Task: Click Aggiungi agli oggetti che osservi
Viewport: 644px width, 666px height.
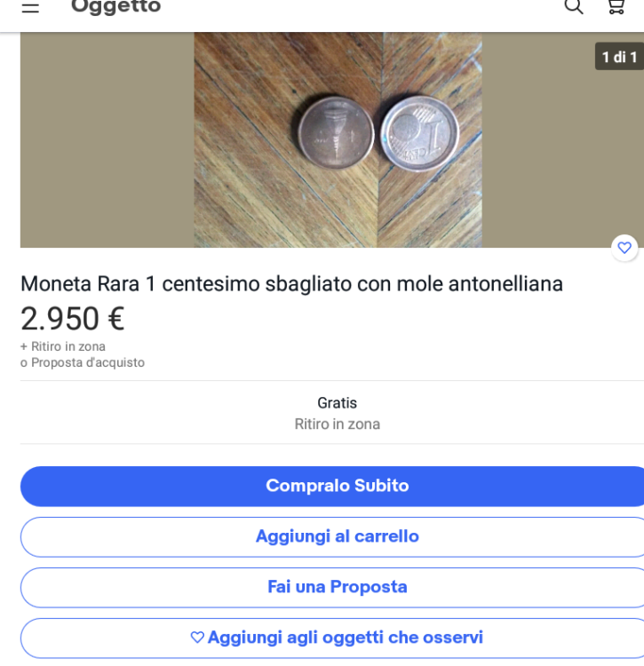Action: coord(345,638)
